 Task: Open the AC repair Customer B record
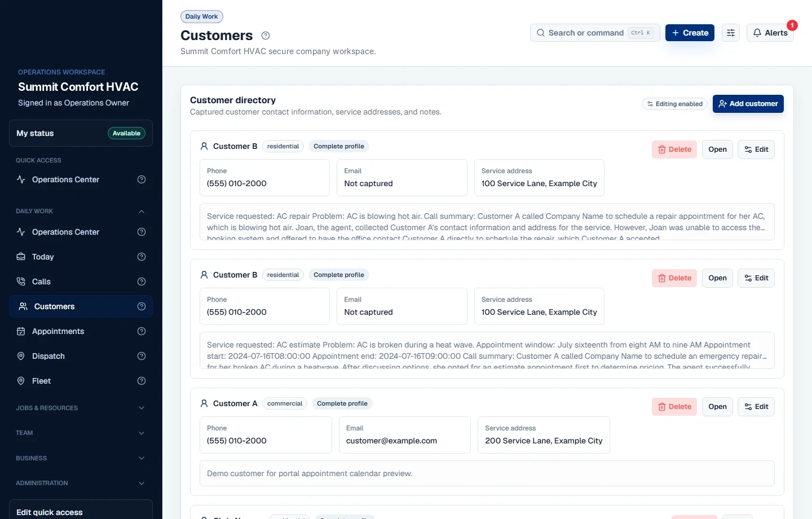(x=717, y=149)
